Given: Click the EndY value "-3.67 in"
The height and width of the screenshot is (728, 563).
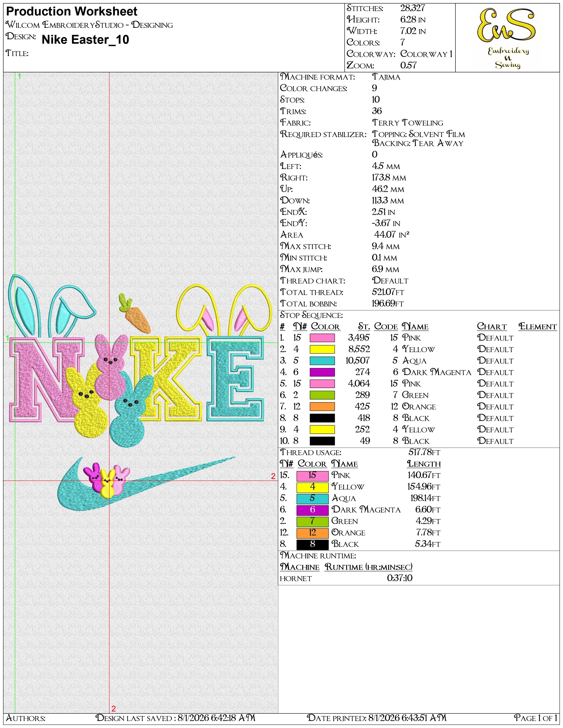Looking at the screenshot, I should pos(386,223).
